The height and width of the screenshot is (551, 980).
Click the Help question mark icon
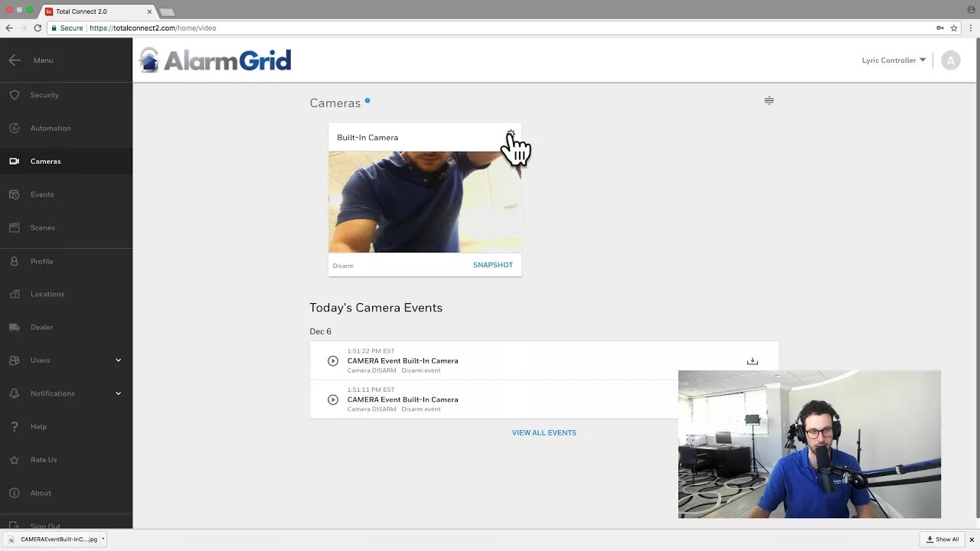(x=15, y=426)
